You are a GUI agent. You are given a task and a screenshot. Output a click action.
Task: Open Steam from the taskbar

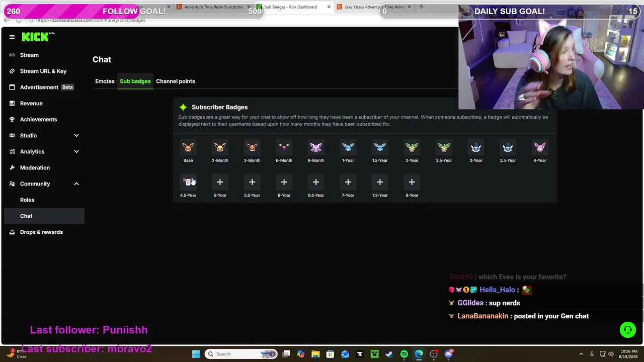tap(389, 354)
